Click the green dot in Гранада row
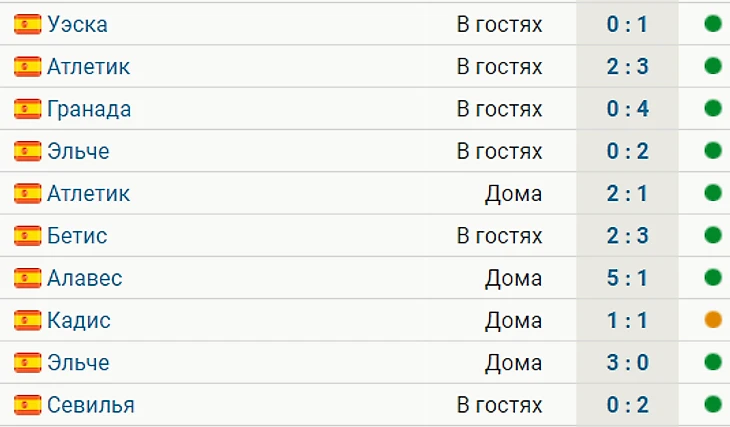This screenshot has width=730, height=427. coord(712,109)
